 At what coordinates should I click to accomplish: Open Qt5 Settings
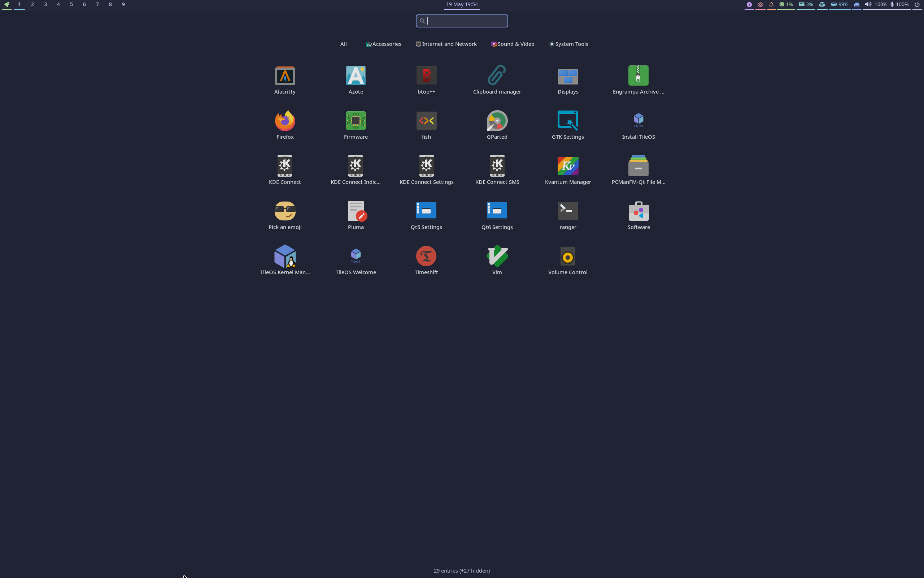[x=426, y=216]
